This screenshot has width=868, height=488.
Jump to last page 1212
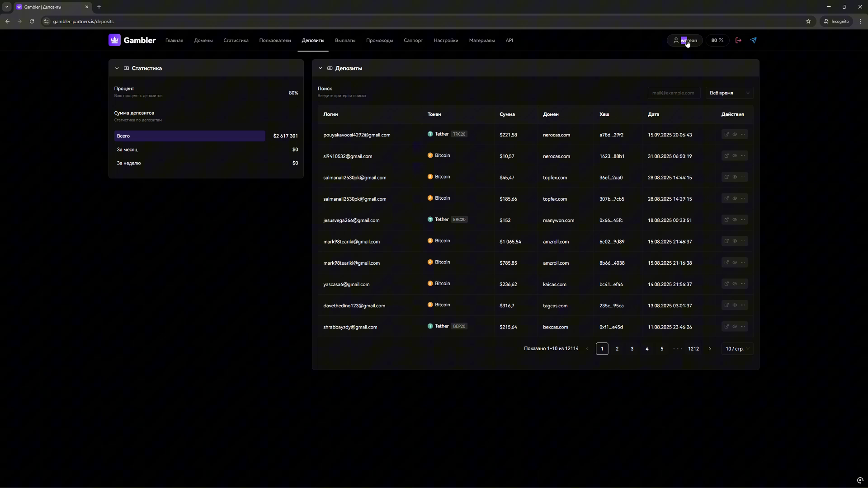click(x=693, y=349)
